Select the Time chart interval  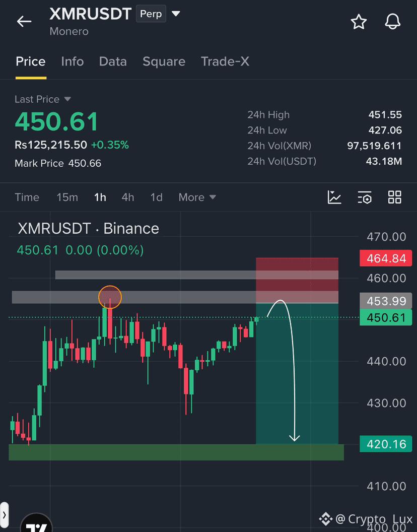tap(27, 197)
